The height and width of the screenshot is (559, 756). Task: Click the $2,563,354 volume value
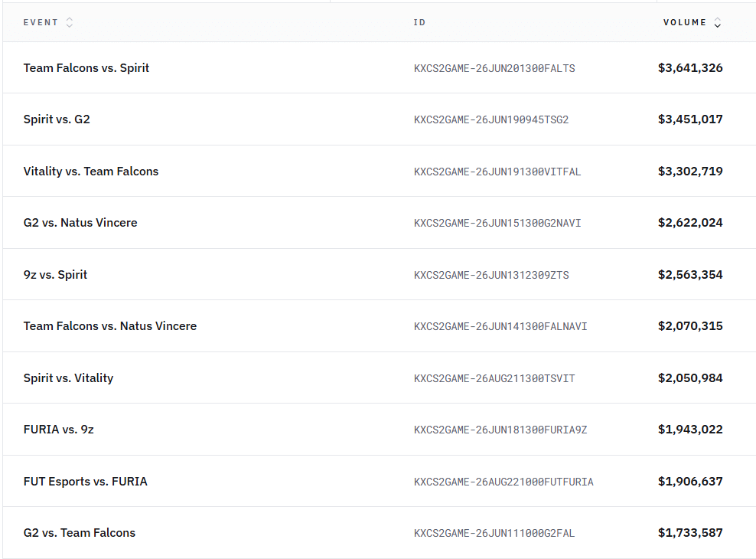pyautogui.click(x=690, y=275)
